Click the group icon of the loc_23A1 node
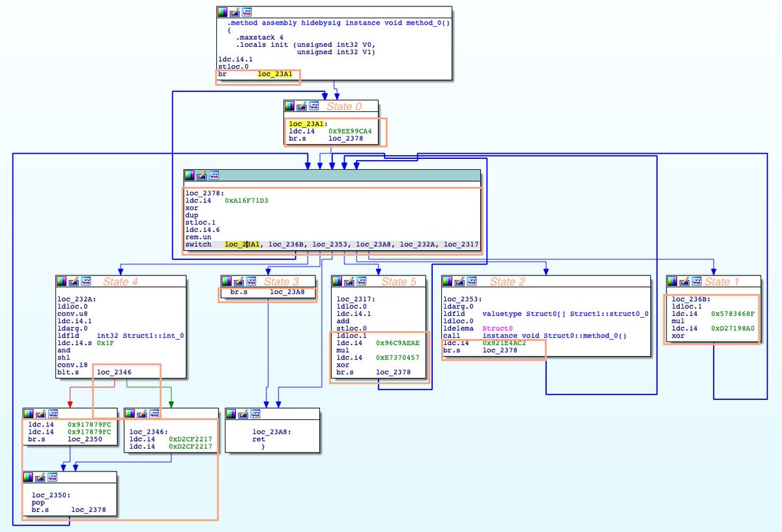Screen dimensions: 782x532 coord(315,105)
